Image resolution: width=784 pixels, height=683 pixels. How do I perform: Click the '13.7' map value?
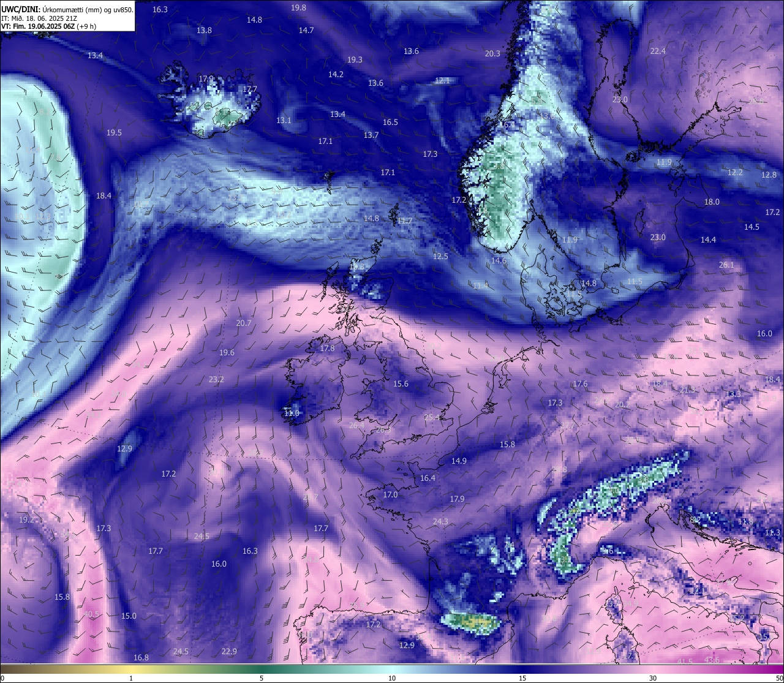371,135
